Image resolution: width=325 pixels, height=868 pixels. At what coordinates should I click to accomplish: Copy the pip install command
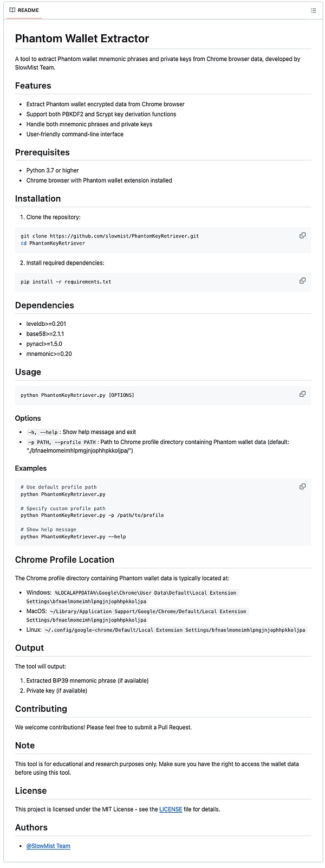coord(302,281)
